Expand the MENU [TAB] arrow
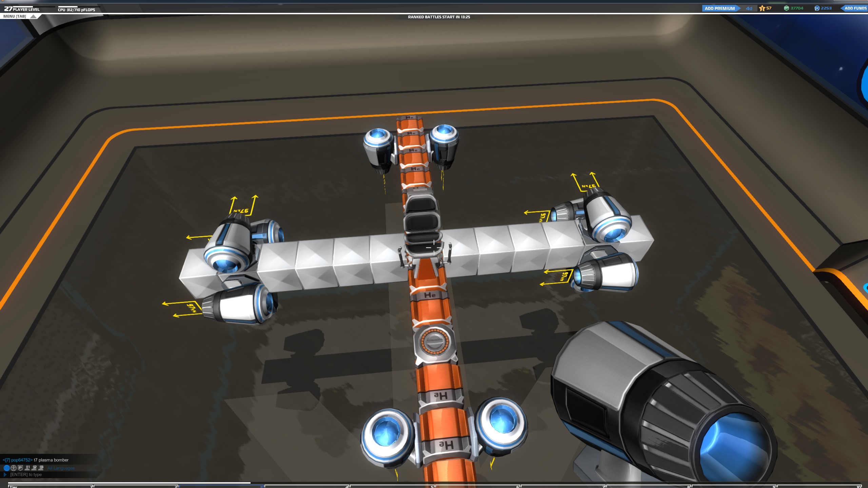The width and height of the screenshot is (868, 488). coord(33,16)
